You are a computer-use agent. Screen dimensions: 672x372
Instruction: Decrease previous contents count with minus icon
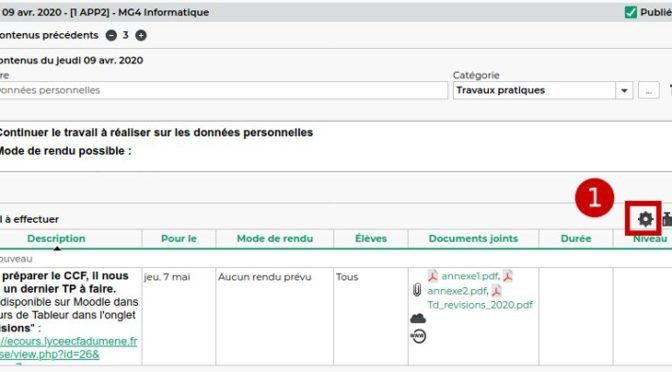(x=111, y=36)
